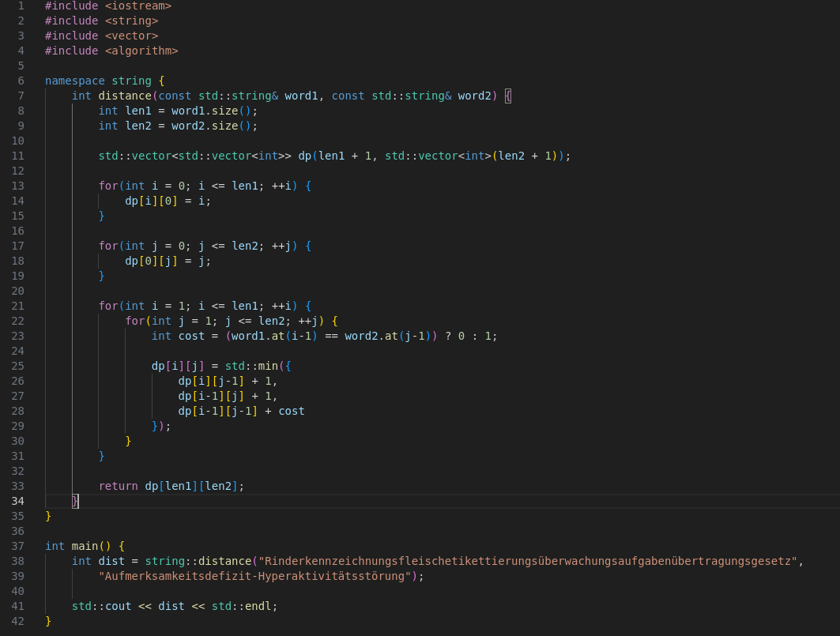Click the "word1.size()" expression on line 8
The height and width of the screenshot is (636, 840).
(211, 111)
